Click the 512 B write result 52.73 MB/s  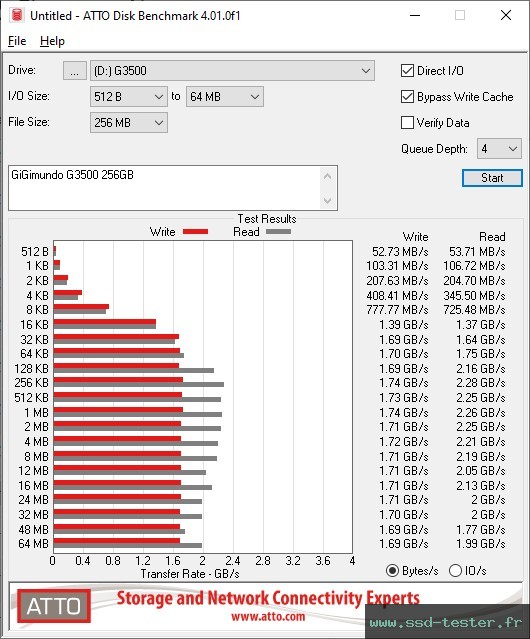tap(400, 252)
